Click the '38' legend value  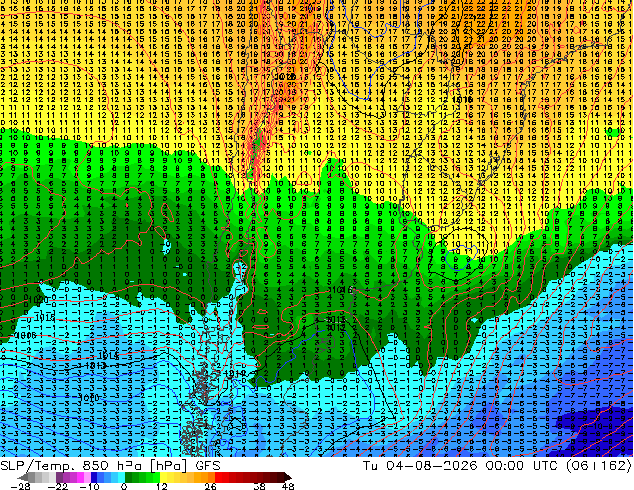point(260,486)
